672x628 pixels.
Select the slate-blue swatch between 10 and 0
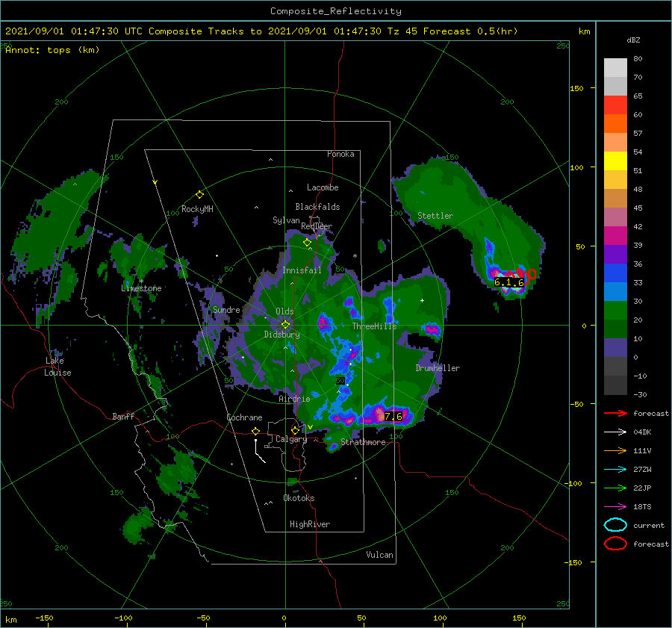615,347
